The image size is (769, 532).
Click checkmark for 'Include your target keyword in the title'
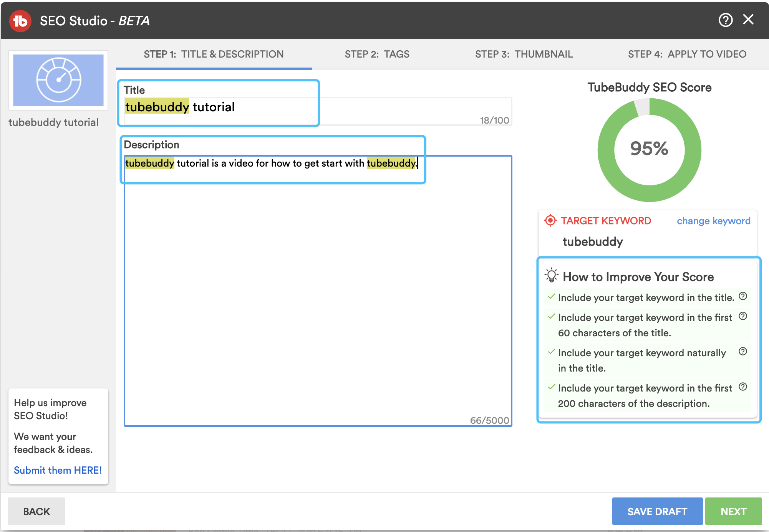pyautogui.click(x=552, y=296)
